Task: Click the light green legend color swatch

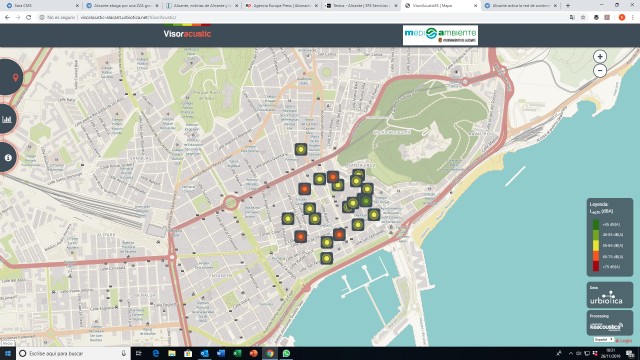Action: click(596, 235)
